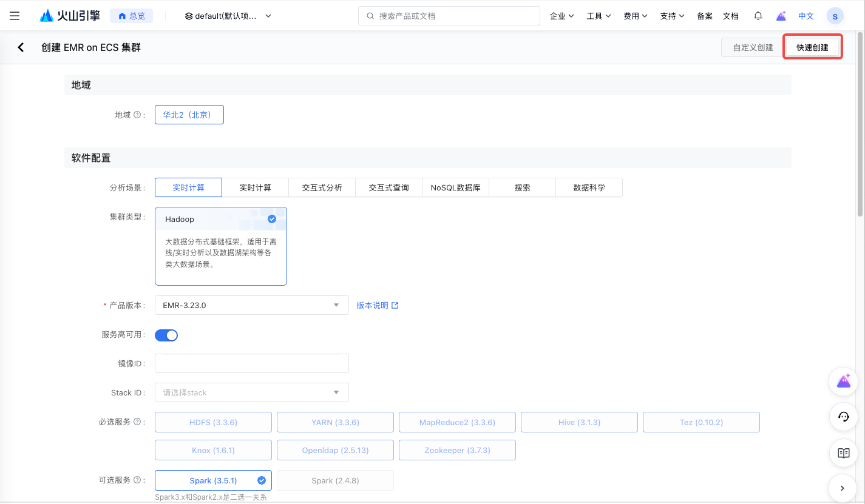Select the 华北2（北京）region
The image size is (865, 504).
(x=189, y=115)
